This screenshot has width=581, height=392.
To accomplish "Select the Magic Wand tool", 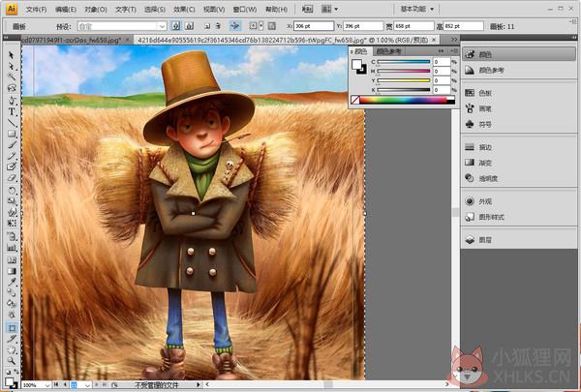I will pos(12,77).
